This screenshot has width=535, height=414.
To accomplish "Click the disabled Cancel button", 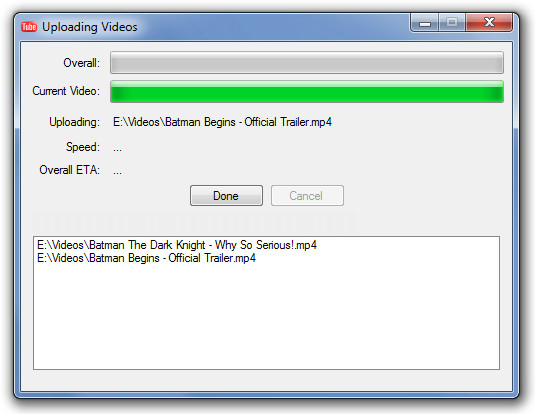I will click(307, 196).
